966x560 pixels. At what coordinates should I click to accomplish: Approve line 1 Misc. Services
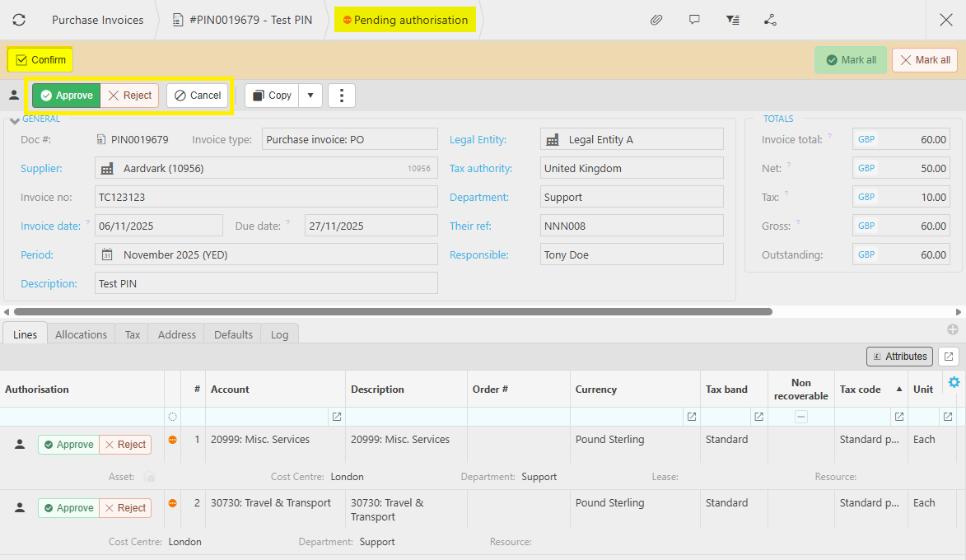pyautogui.click(x=68, y=445)
